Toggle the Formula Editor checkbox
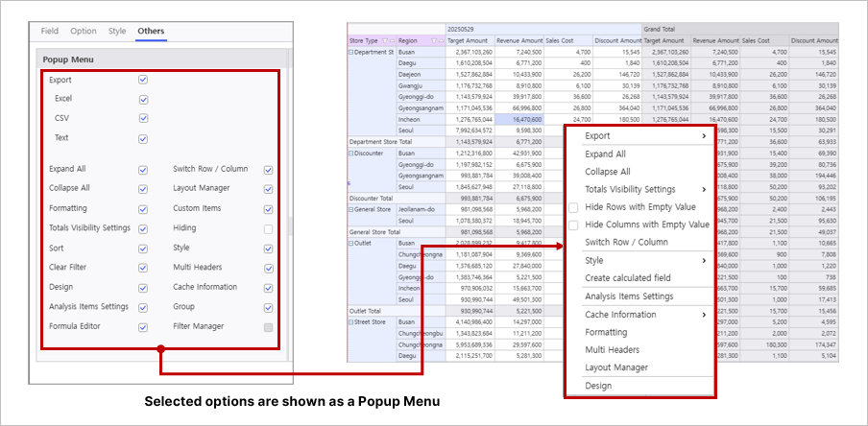This screenshot has width=868, height=426. tap(143, 327)
